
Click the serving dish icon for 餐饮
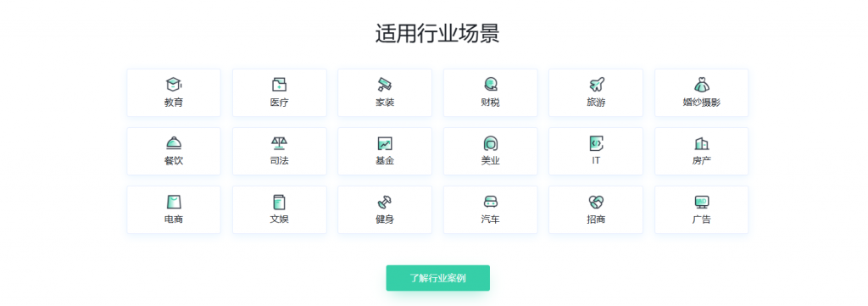coord(174,143)
